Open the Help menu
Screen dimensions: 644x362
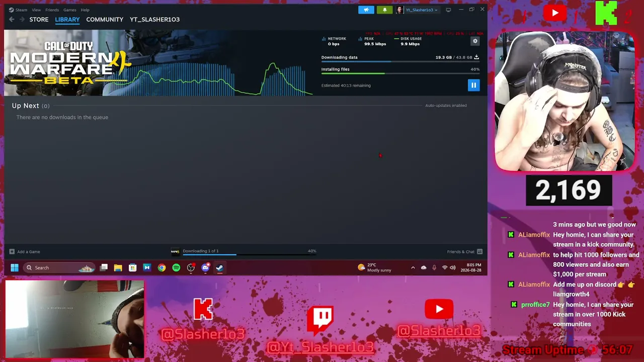85,10
